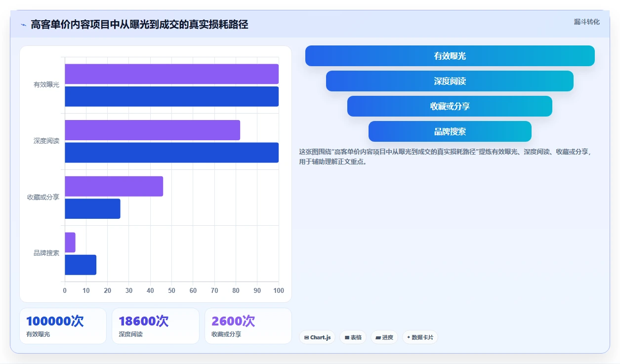
Task: Click the blue bar for 深度阅读 in the chart
Action: pyautogui.click(x=171, y=153)
